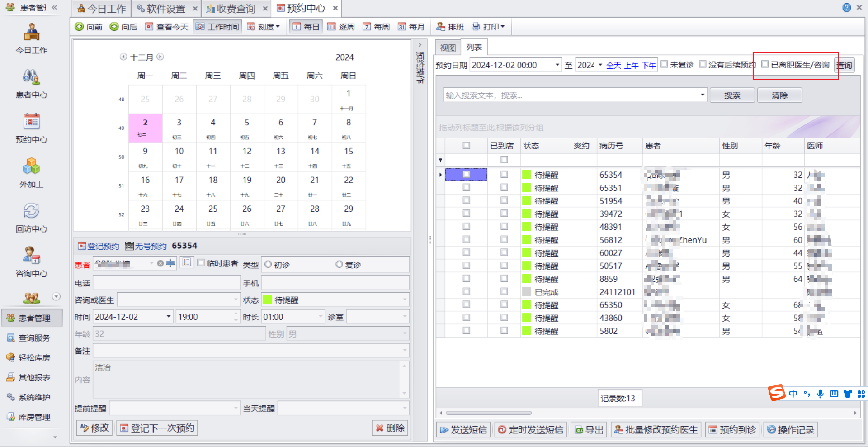This screenshot has height=447, width=868.
Task: Click the 向前 navigation arrow icon
Action: point(79,27)
